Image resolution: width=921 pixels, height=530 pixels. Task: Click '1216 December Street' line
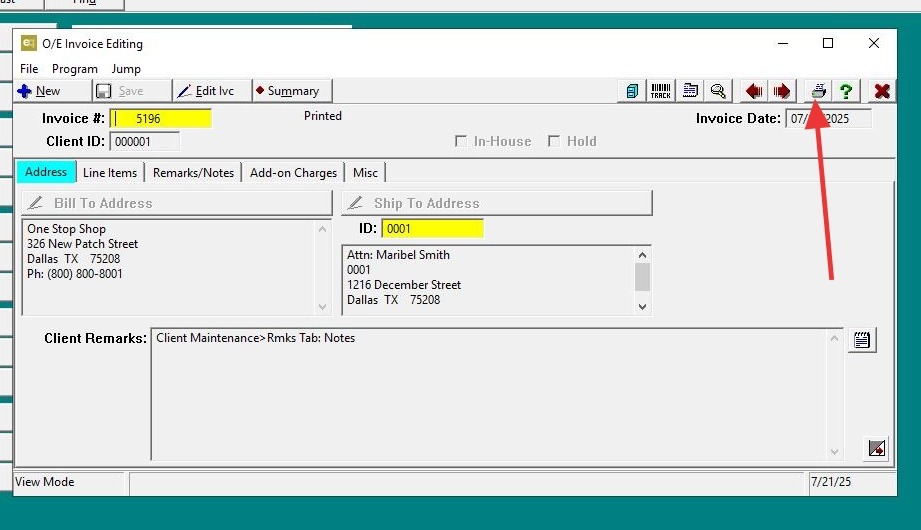(x=404, y=285)
